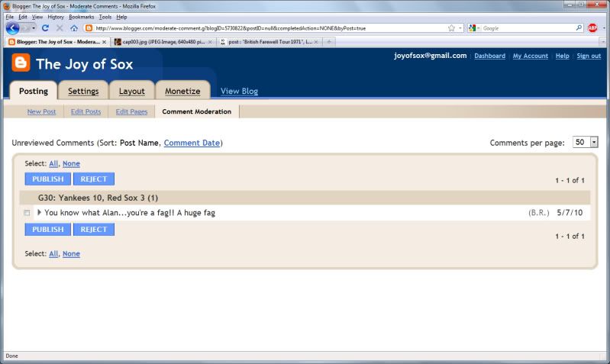Open the View Blog link

pos(239,91)
